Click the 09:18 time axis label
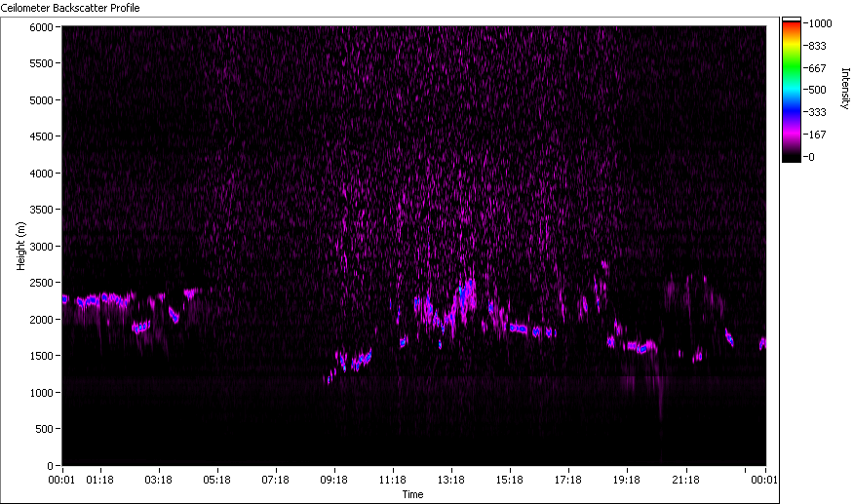 tap(333, 480)
